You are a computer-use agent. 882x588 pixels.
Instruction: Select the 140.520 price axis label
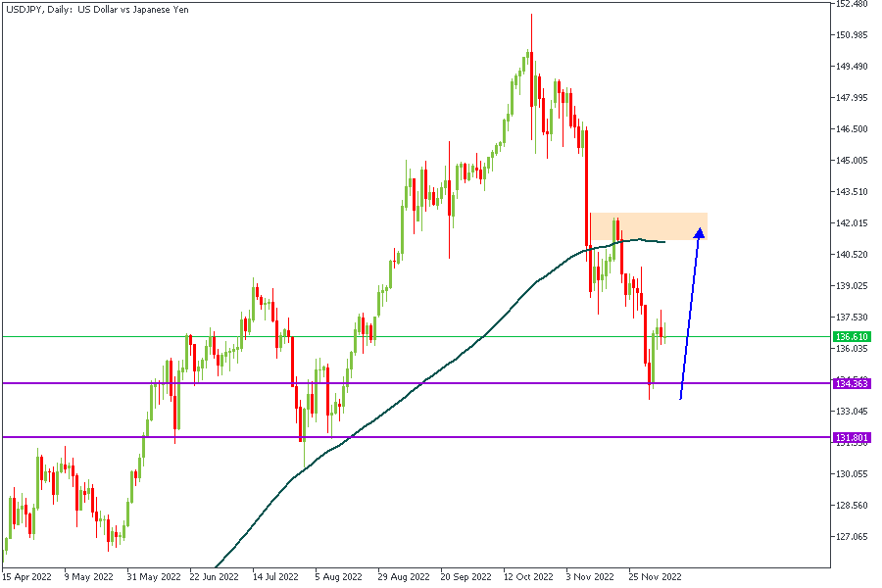[851, 255]
